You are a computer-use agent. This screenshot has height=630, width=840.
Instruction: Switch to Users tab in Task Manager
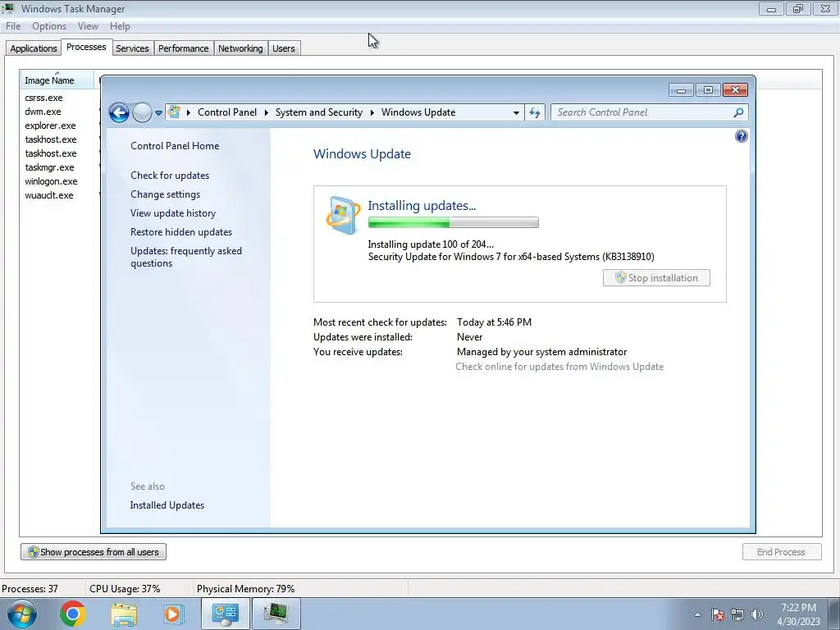[283, 48]
